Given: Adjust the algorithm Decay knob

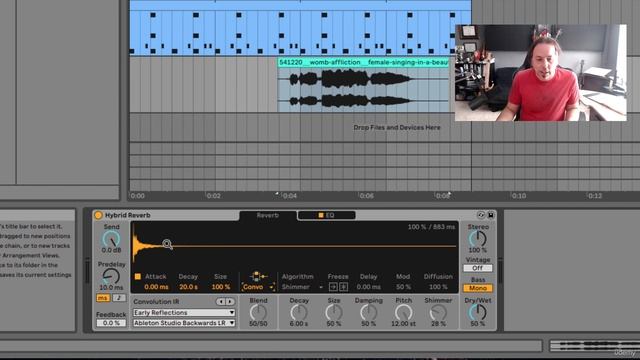Looking at the screenshot, I should tap(299, 313).
